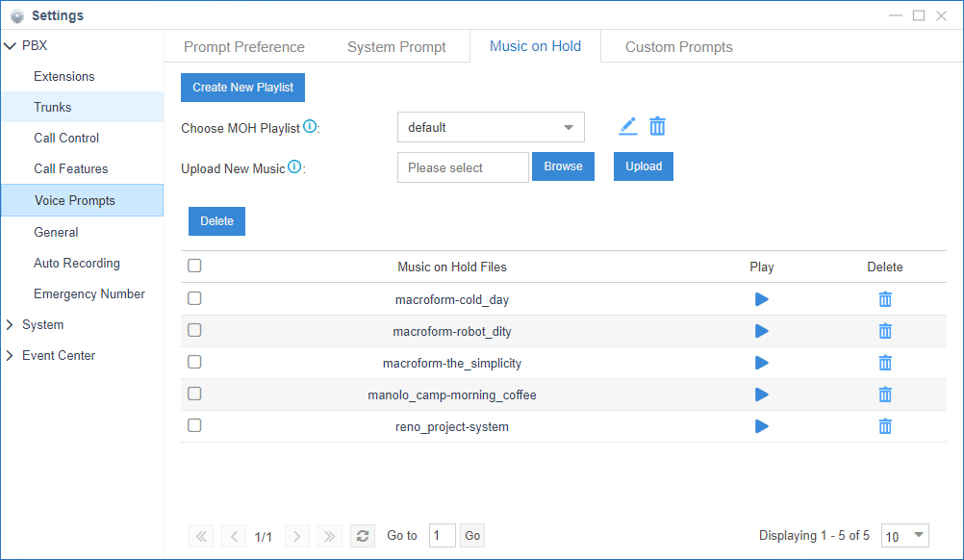Image resolution: width=964 pixels, height=560 pixels.
Task: Show info tooltip for Choose MOH Playlist
Action: tap(310, 126)
